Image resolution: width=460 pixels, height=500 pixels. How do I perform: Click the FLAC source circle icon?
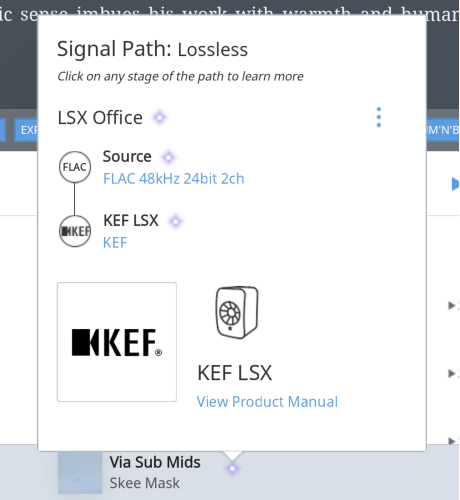point(75,167)
